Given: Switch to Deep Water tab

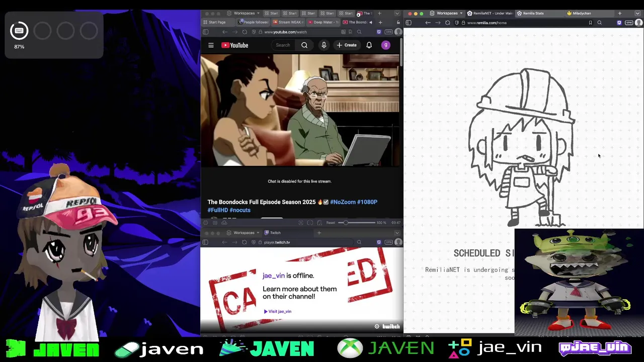Looking at the screenshot, I should coord(322,22).
